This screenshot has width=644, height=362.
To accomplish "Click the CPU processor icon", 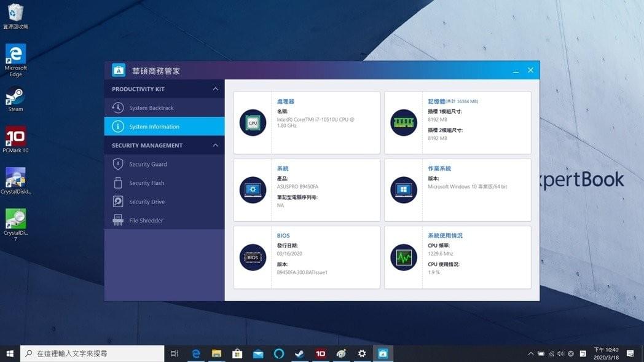I will [253, 122].
